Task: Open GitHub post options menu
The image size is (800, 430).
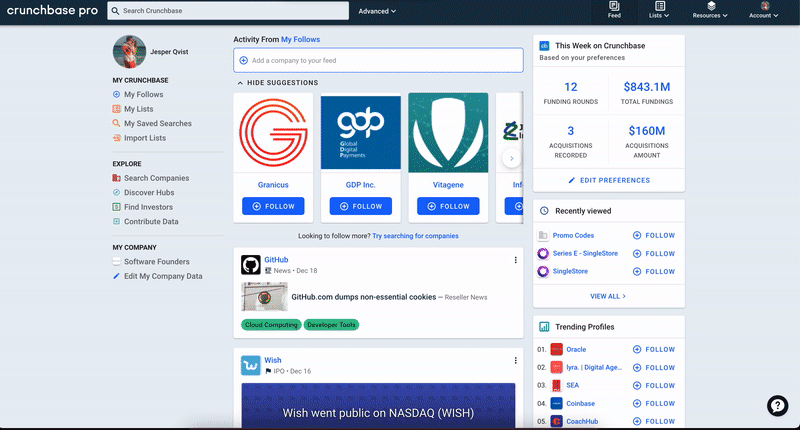Action: click(515, 260)
